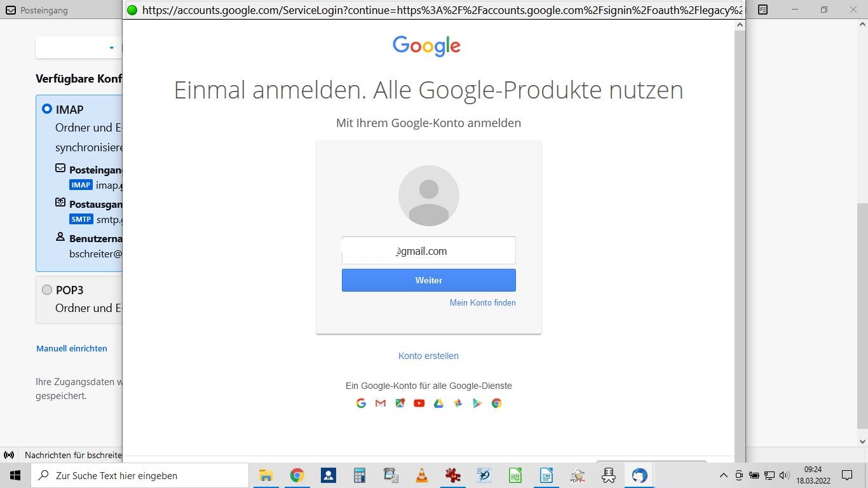Click the Google logo at page top
The height and width of the screenshot is (488, 868).
click(426, 46)
